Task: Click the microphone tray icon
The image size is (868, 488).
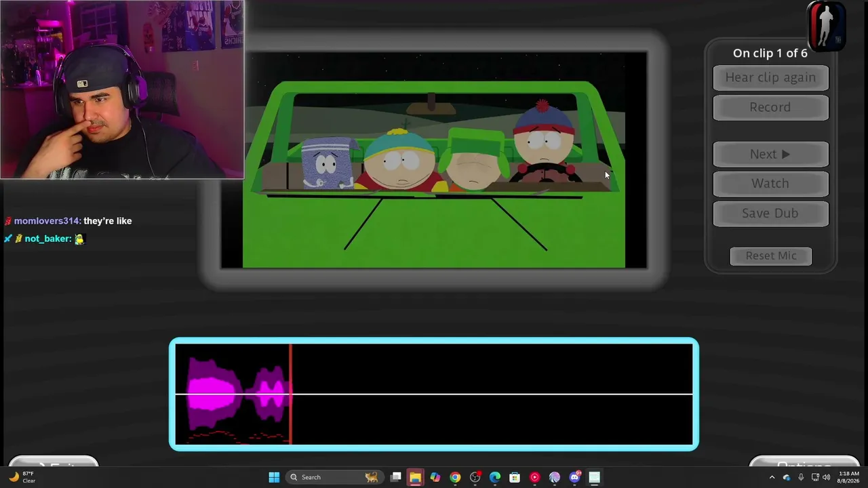Action: coord(801,477)
